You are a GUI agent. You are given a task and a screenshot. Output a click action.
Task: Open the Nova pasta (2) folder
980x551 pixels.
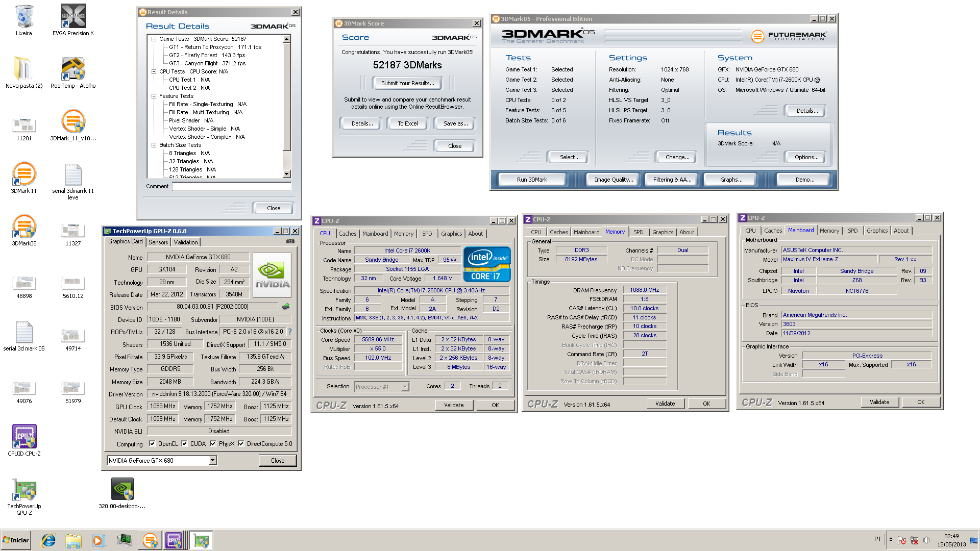pos(24,72)
